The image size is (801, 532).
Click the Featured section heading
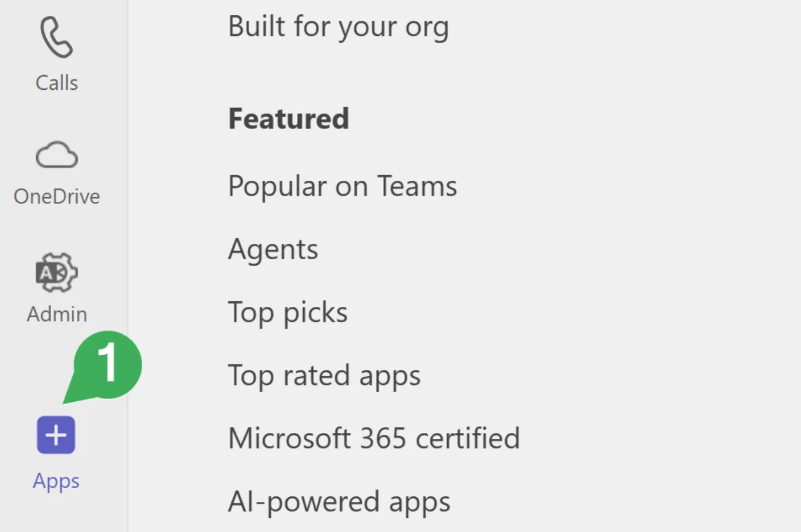tap(288, 119)
